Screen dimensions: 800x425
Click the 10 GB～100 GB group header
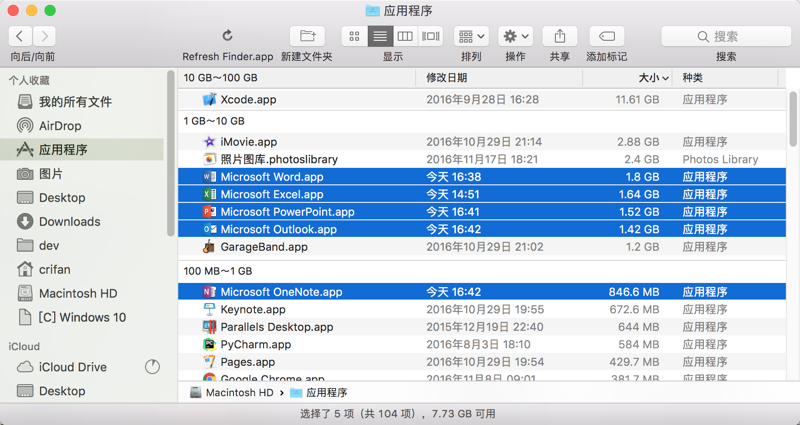(220, 78)
